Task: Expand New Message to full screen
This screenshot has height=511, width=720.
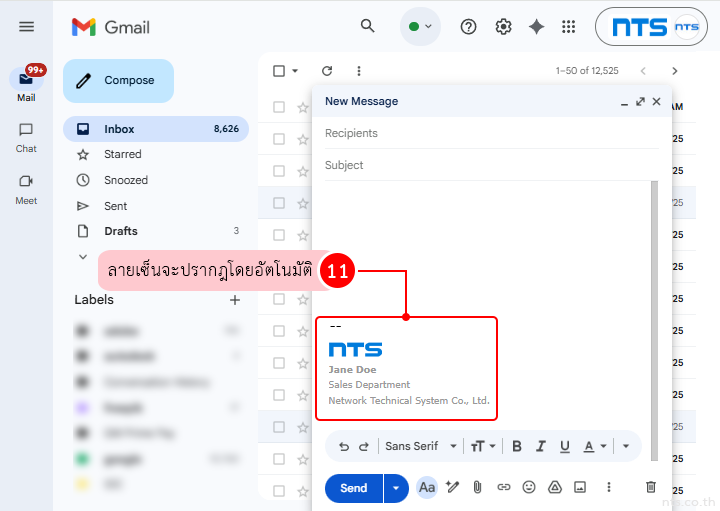Action: coord(640,101)
